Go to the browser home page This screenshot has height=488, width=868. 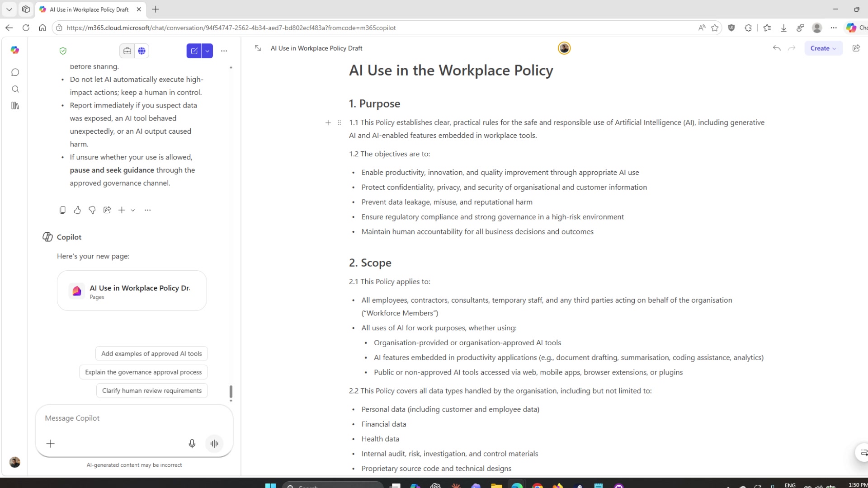tap(42, 28)
